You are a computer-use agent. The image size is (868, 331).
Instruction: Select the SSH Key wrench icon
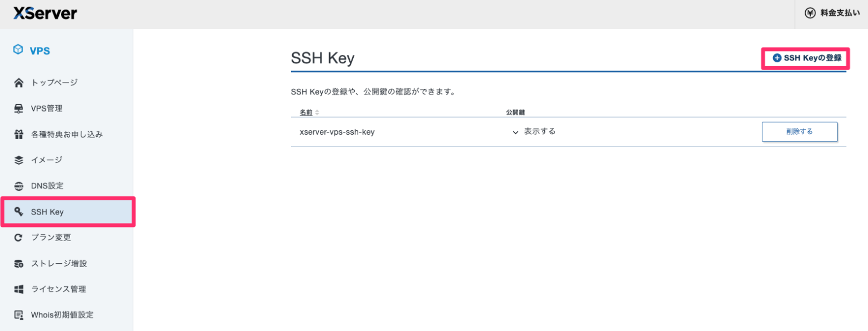(x=19, y=211)
